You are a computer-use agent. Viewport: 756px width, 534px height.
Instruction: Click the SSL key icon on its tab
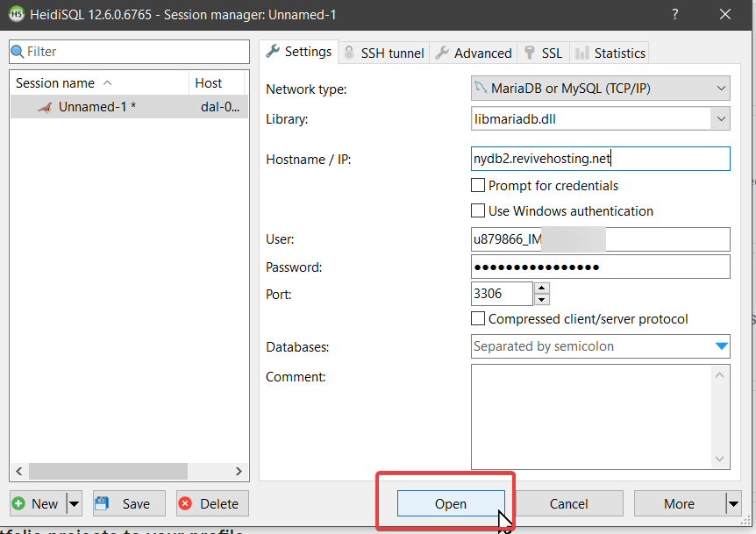(x=531, y=52)
